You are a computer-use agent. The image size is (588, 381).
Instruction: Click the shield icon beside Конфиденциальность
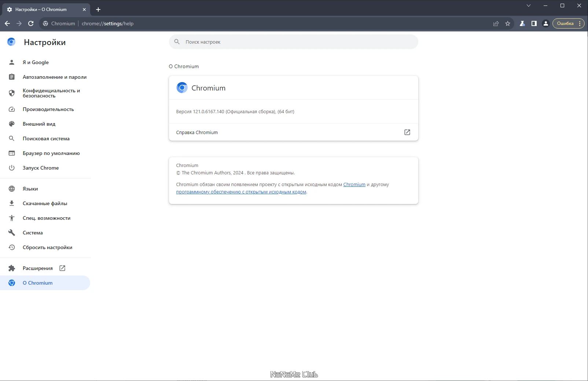point(12,93)
